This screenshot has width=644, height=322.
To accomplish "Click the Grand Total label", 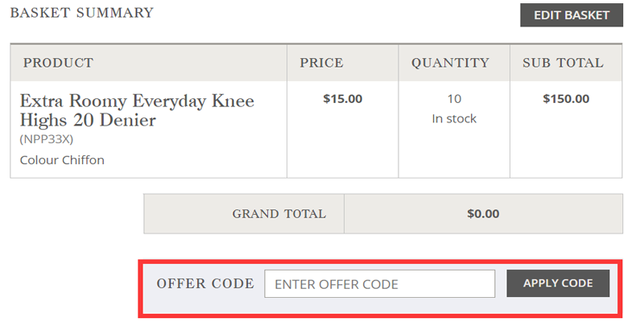I will (x=279, y=214).
